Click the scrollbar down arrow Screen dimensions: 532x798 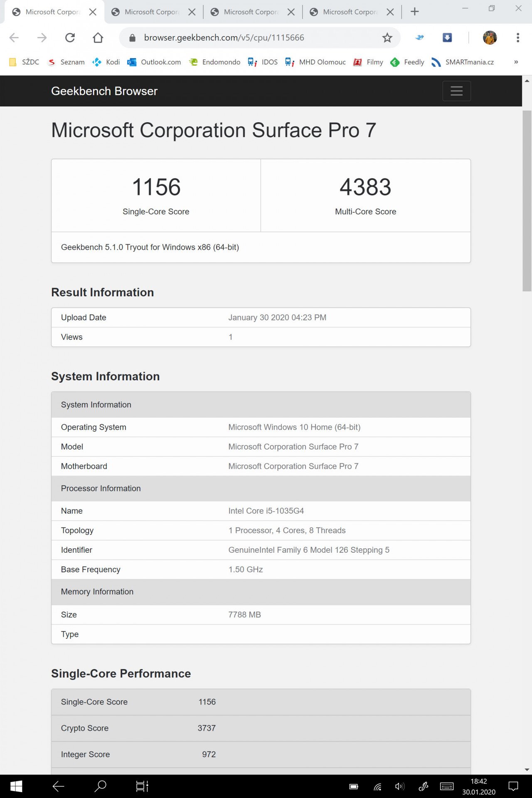tap(527, 770)
